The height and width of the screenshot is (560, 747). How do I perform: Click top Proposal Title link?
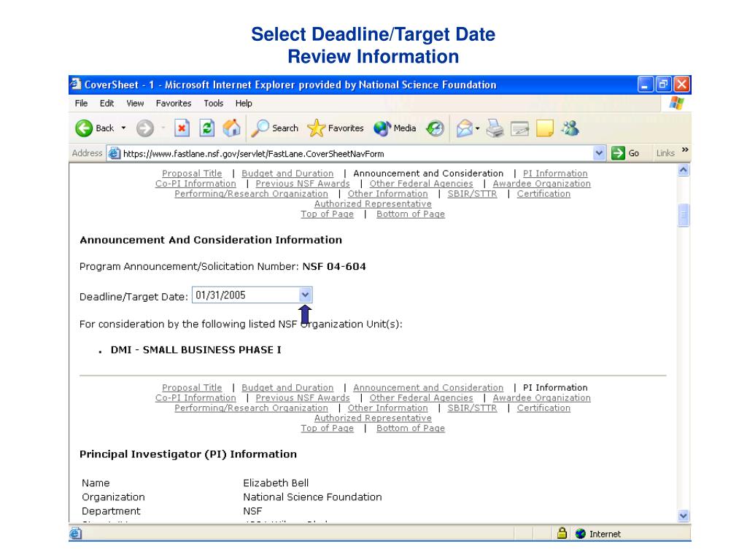[192, 174]
